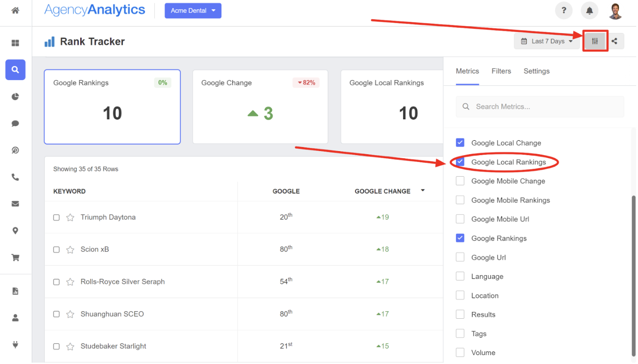Viewport: 638px width, 364px height.
Task: Toggle the Google Change column sort arrow
Action: (422, 191)
